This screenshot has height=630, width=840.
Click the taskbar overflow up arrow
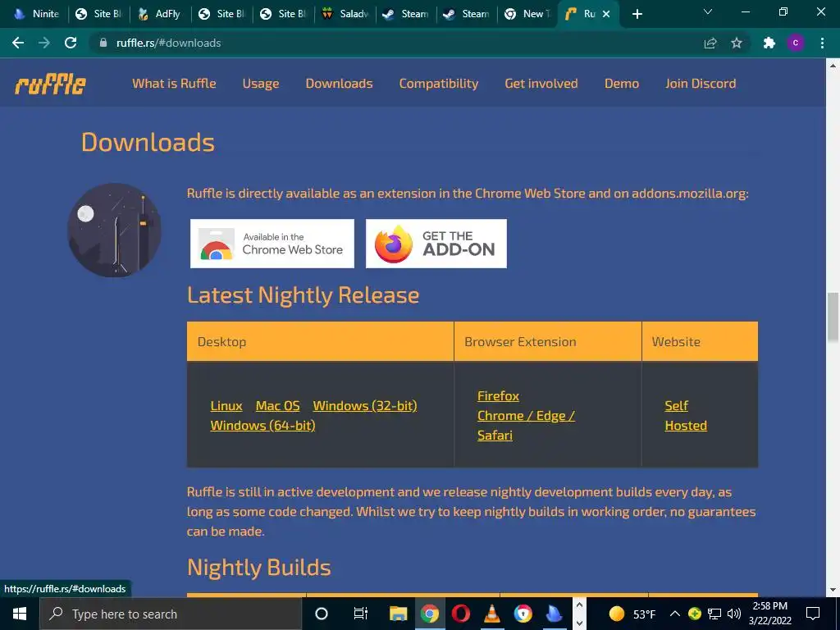(579, 605)
